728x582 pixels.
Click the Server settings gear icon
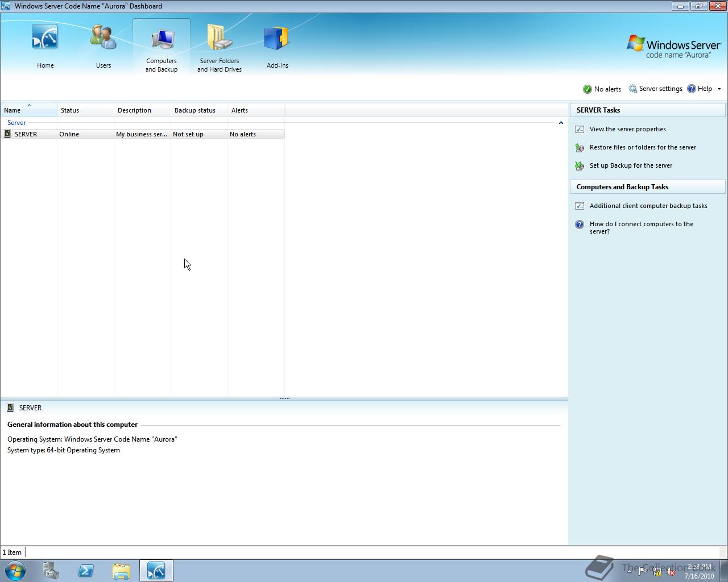click(633, 89)
